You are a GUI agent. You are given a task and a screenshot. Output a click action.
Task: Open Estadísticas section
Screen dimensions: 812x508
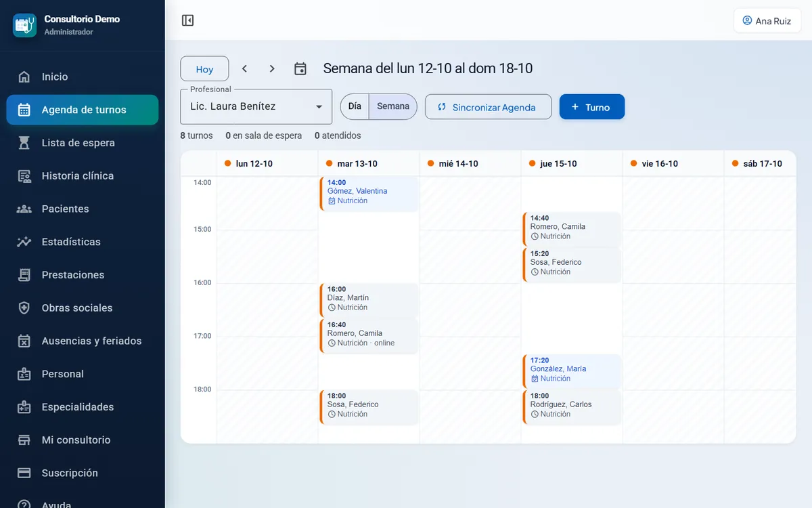83,242
